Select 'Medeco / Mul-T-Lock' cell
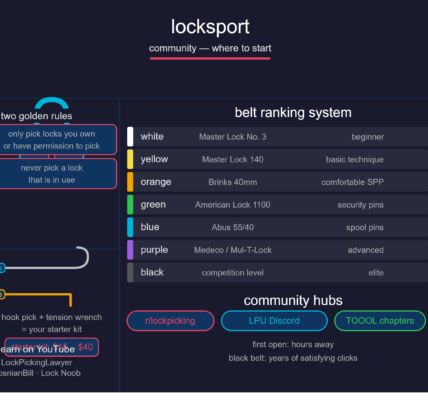The width and height of the screenshot is (428, 400). click(233, 250)
